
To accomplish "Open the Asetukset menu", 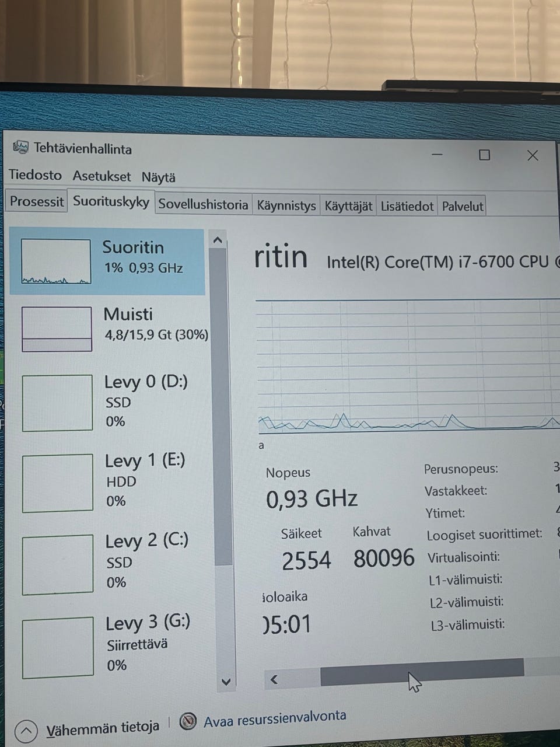I will 101,176.
